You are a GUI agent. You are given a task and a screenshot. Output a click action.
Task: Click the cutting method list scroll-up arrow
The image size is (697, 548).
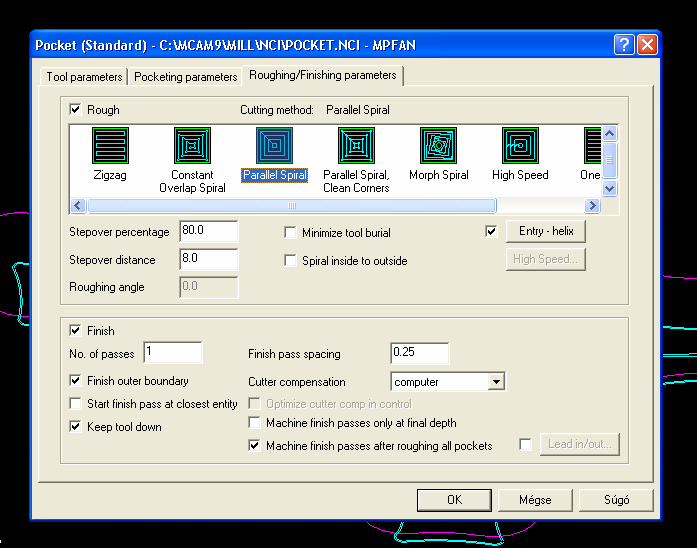(x=609, y=133)
